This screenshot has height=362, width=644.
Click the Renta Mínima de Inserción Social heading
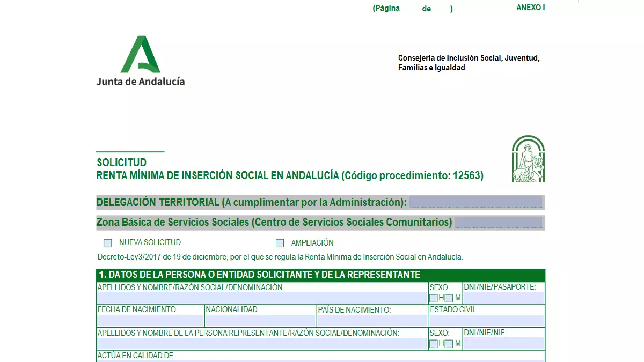click(290, 175)
